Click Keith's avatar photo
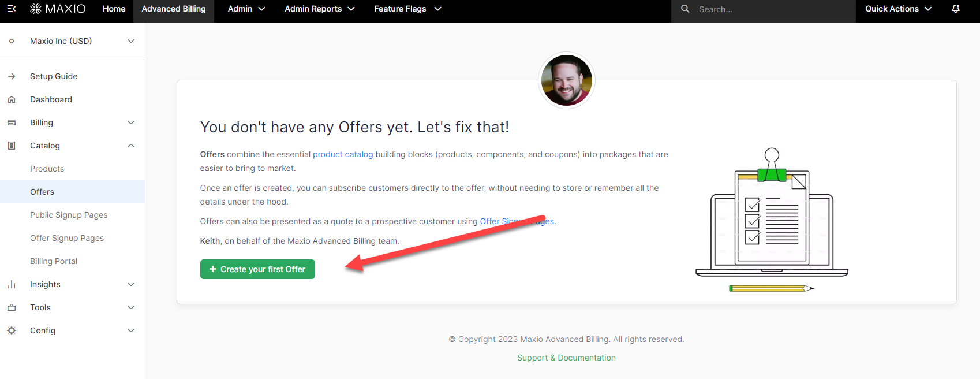980x379 pixels. point(567,80)
